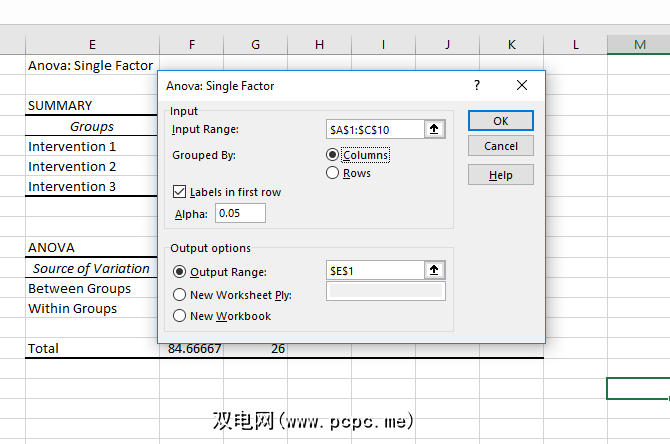The width and height of the screenshot is (670, 444).
Task: Click the Output Range text field
Action: [375, 270]
